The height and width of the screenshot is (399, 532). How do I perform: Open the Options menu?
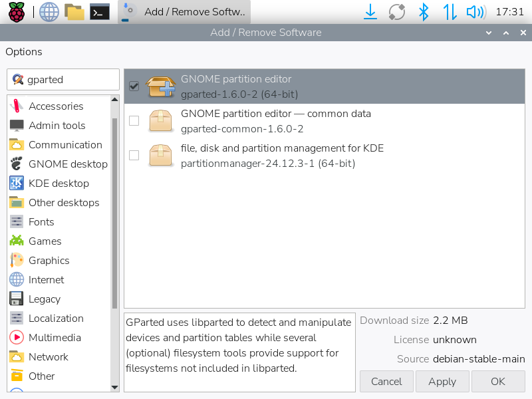pos(24,52)
